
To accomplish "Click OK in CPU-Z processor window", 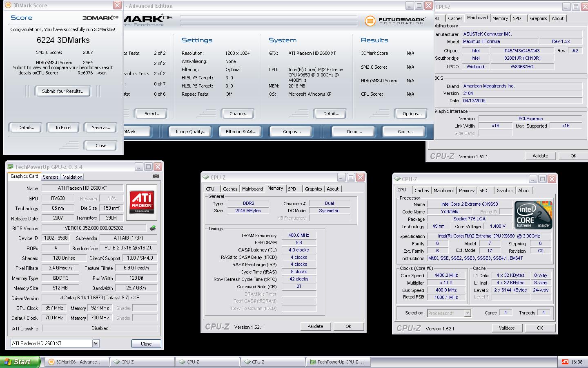I will [x=540, y=328].
